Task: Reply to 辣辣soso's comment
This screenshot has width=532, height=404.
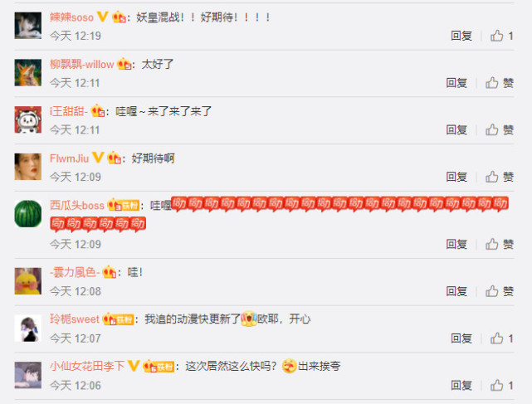Action: tap(461, 36)
